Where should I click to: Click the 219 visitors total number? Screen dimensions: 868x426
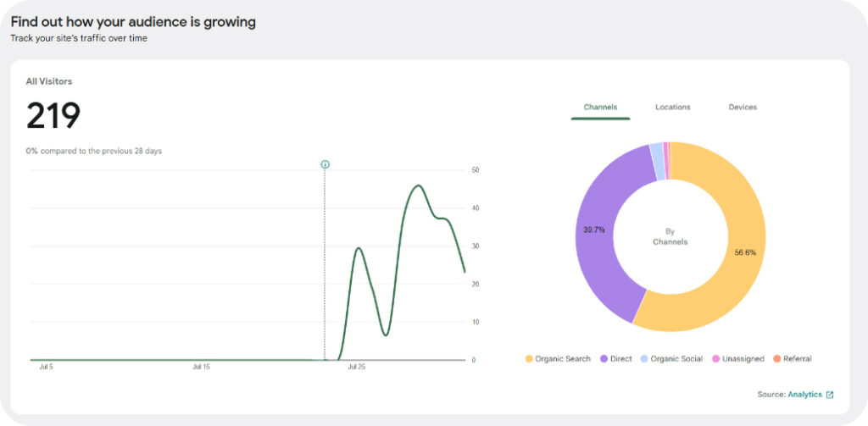coord(53,116)
